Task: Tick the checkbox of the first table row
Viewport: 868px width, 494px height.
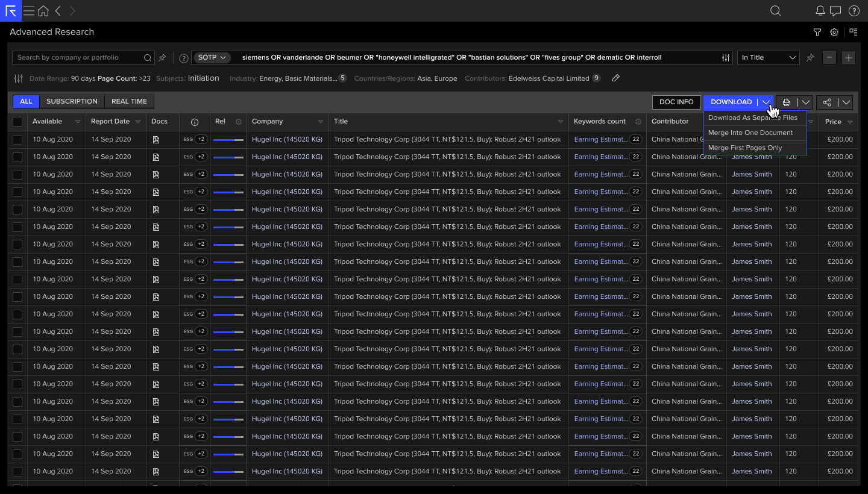Action: 17,140
